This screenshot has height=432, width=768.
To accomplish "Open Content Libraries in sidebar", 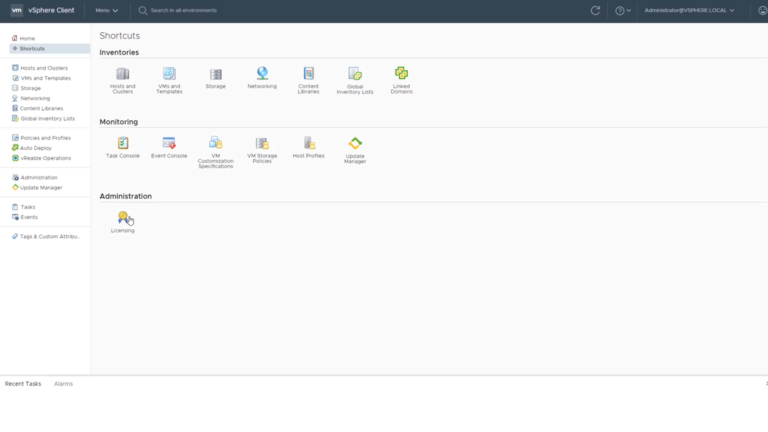I will (x=37, y=108).
